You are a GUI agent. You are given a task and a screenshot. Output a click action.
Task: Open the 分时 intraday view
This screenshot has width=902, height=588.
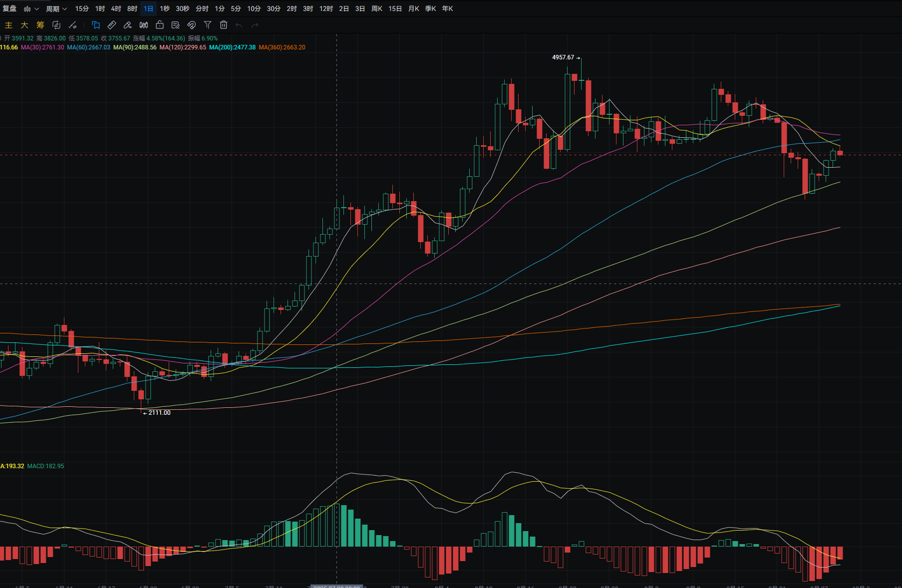pyautogui.click(x=202, y=8)
